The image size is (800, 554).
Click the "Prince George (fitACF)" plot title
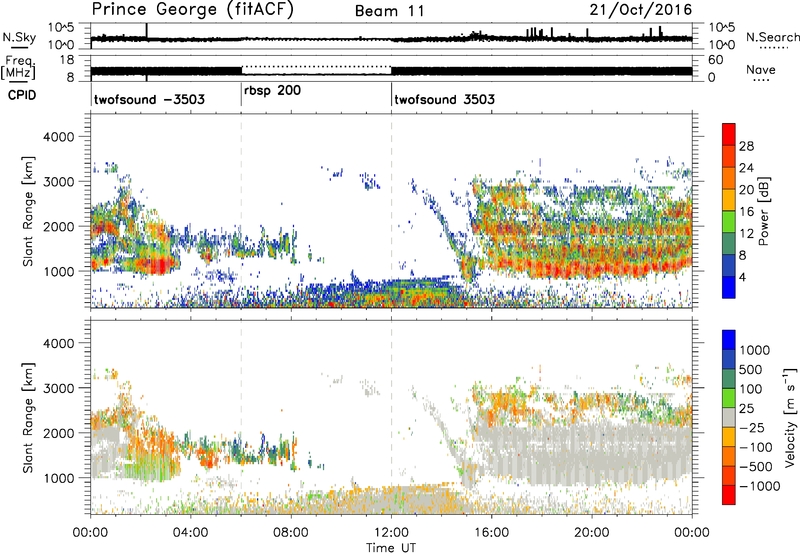pyautogui.click(x=193, y=9)
